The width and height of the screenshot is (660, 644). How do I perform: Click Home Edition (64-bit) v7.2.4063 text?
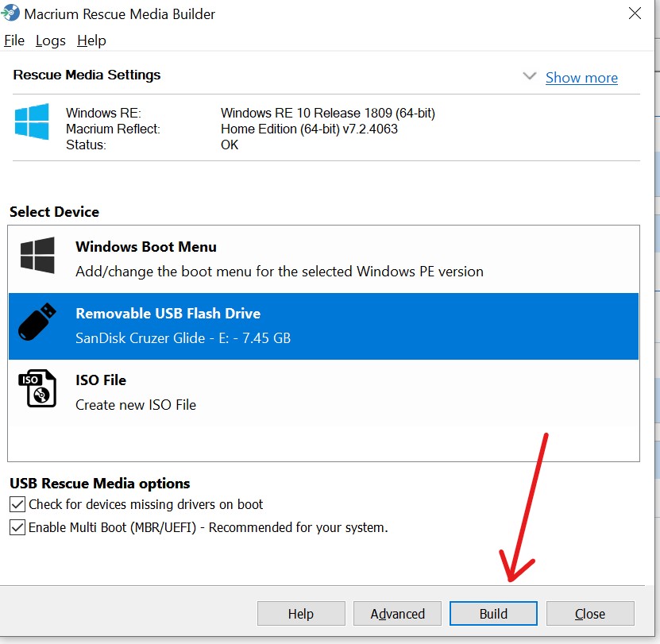[310, 129]
